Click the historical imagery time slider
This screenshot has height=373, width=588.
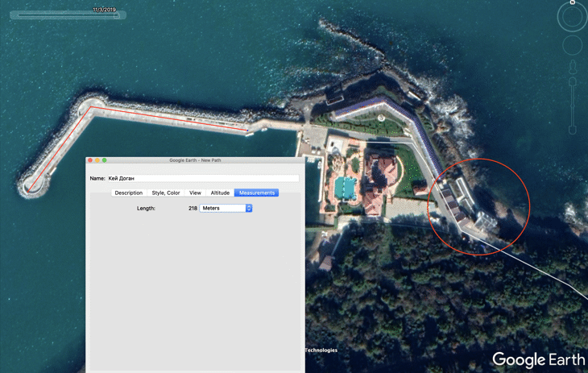point(68,15)
